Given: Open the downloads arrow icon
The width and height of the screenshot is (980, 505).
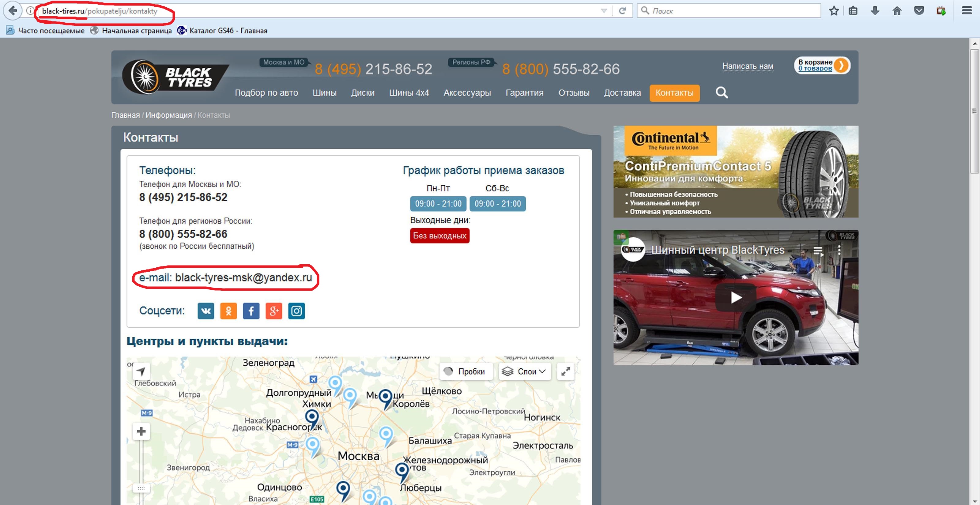Looking at the screenshot, I should 875,11.
